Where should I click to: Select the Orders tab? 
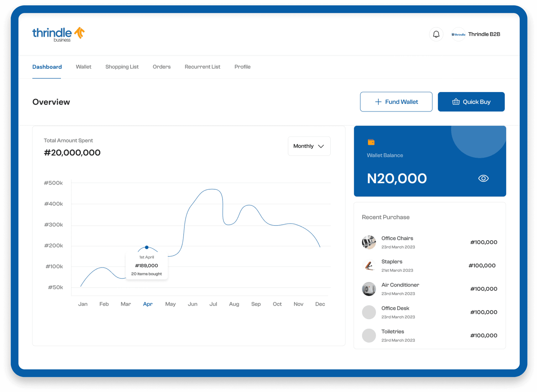[x=162, y=67]
